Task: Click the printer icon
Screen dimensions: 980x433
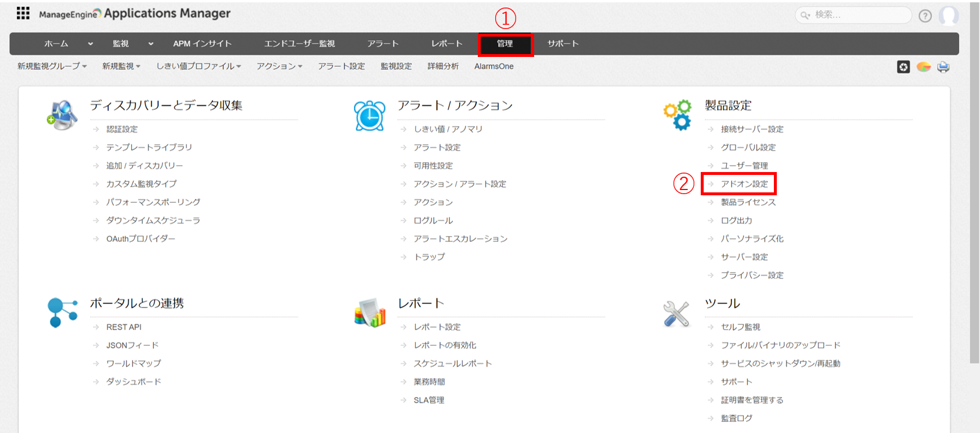Action: pyautogui.click(x=943, y=67)
